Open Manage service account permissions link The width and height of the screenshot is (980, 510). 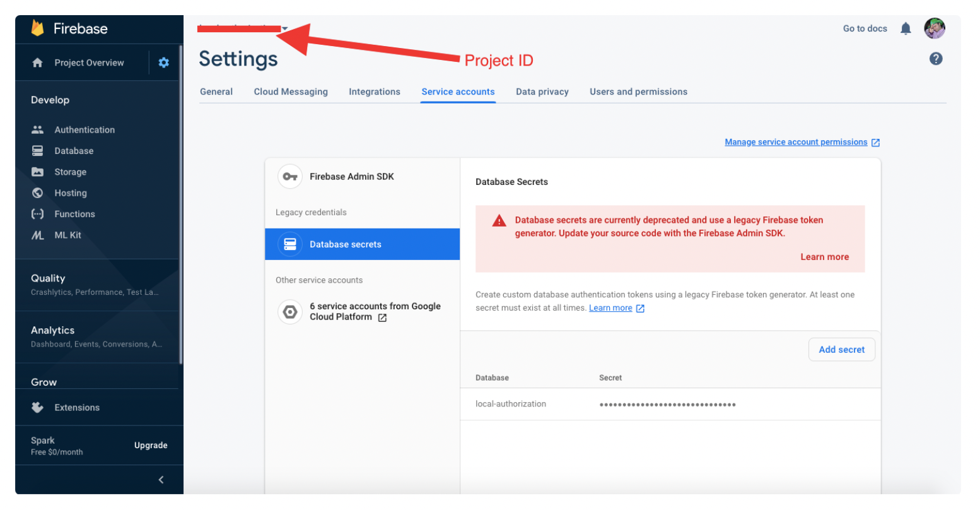(x=796, y=142)
